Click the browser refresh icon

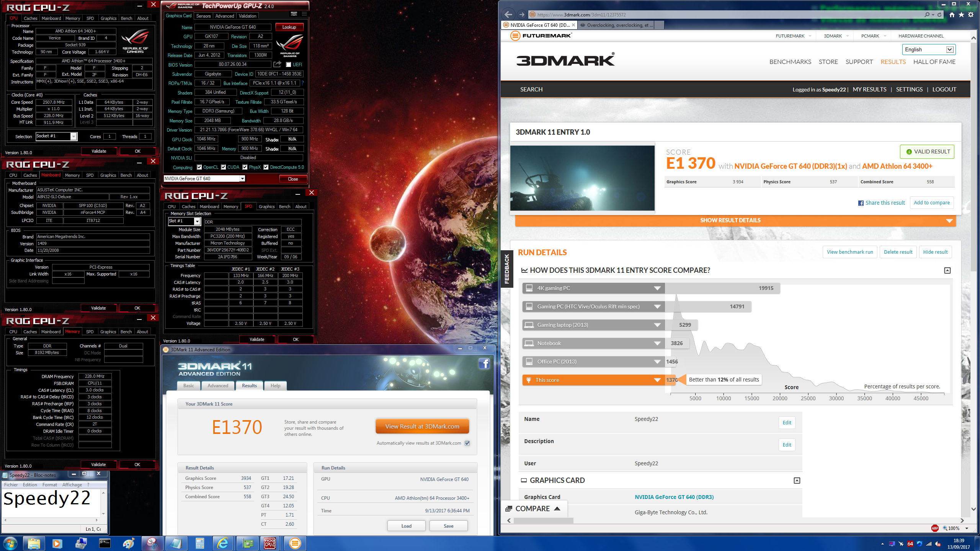pos(939,15)
